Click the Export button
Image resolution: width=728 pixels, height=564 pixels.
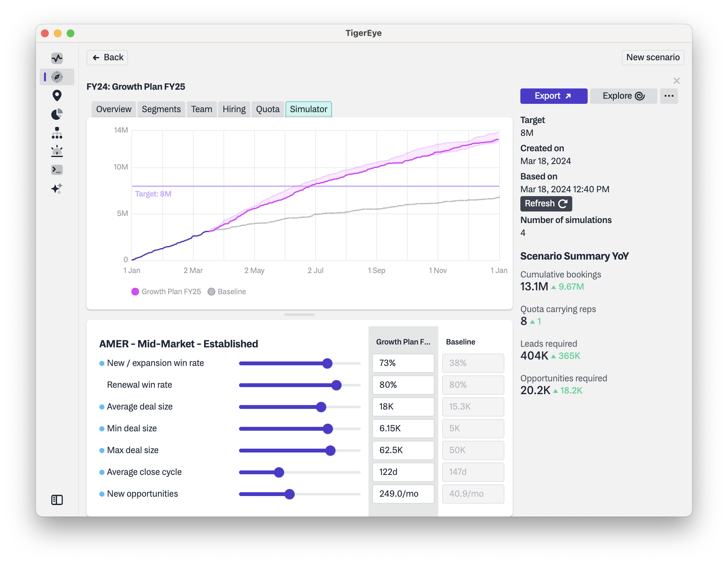[553, 96]
